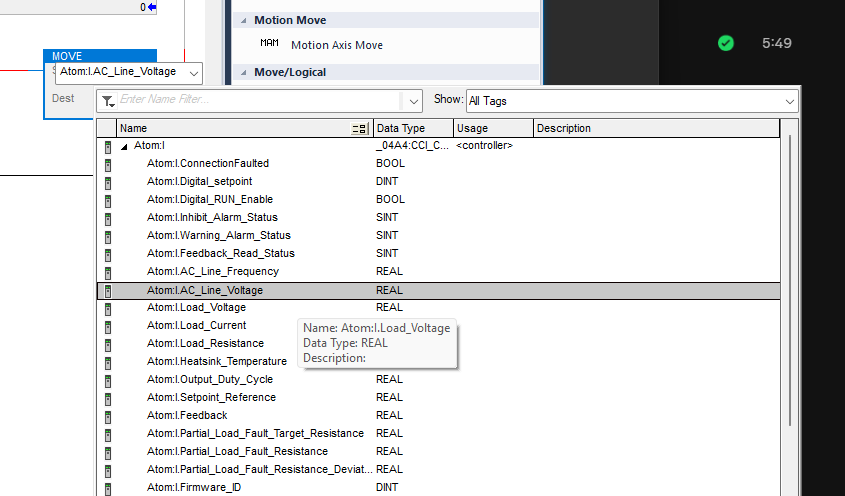Screen dimensions: 845x496
Task: Click the tag list vertical scrollbar
Action: (x=790, y=300)
